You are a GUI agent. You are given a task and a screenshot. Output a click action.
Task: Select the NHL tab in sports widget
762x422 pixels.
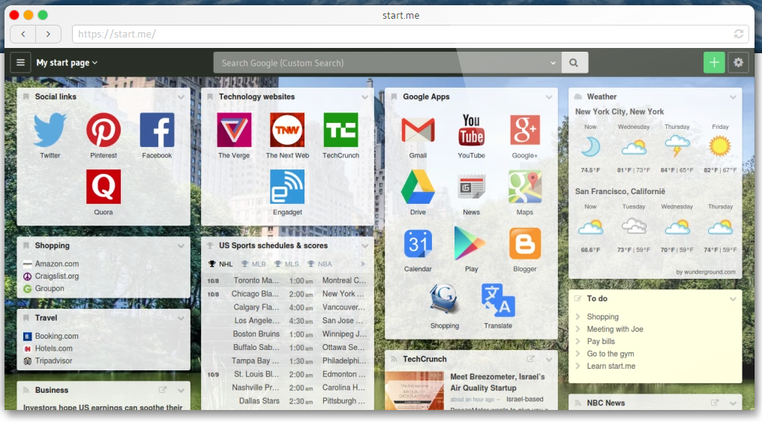click(x=221, y=264)
